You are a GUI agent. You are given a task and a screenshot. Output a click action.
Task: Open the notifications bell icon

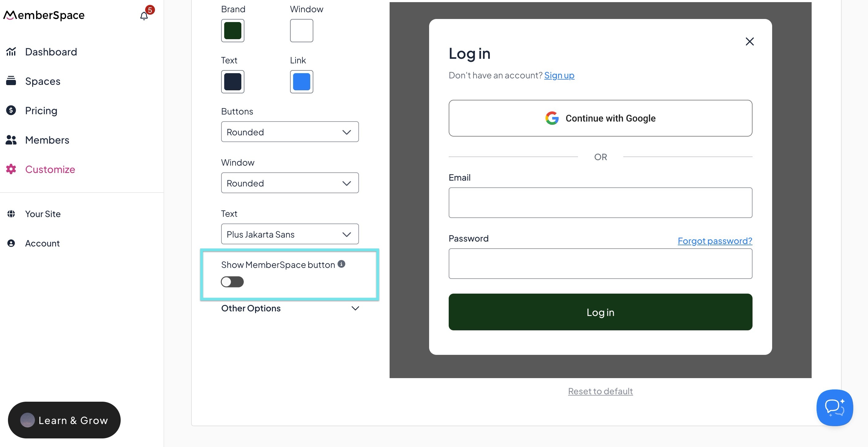point(144,16)
